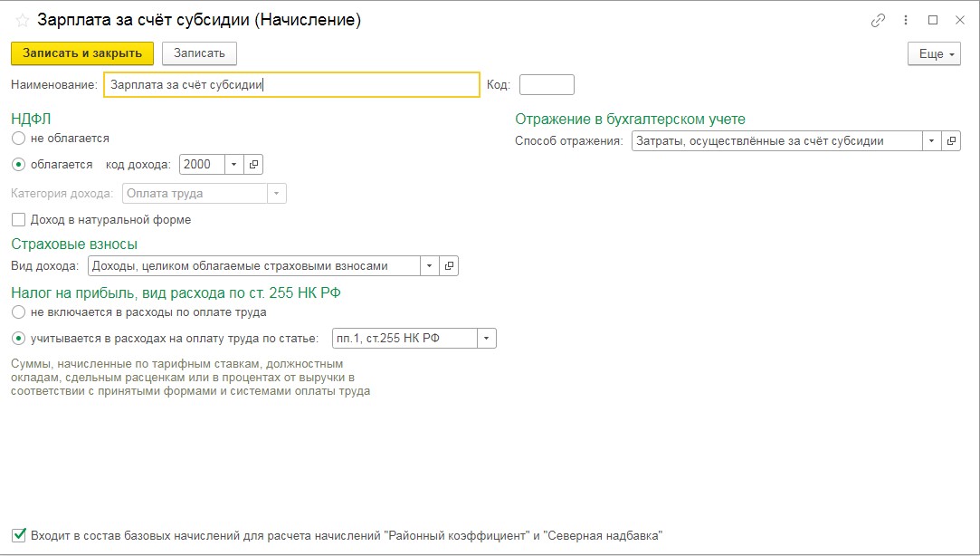Open income code 2000 record icon
The height and width of the screenshot is (556, 980).
click(x=254, y=164)
